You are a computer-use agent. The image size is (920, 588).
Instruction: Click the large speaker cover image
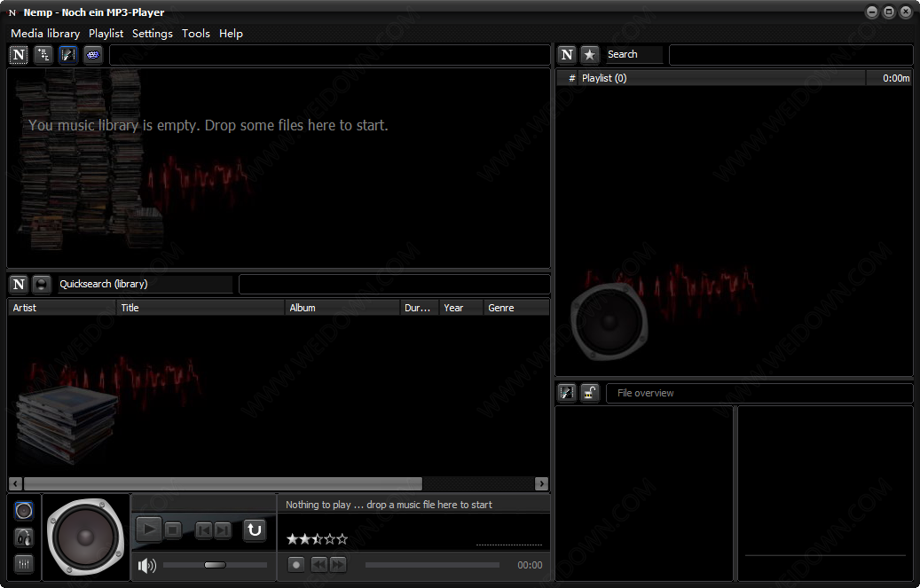pos(86,537)
